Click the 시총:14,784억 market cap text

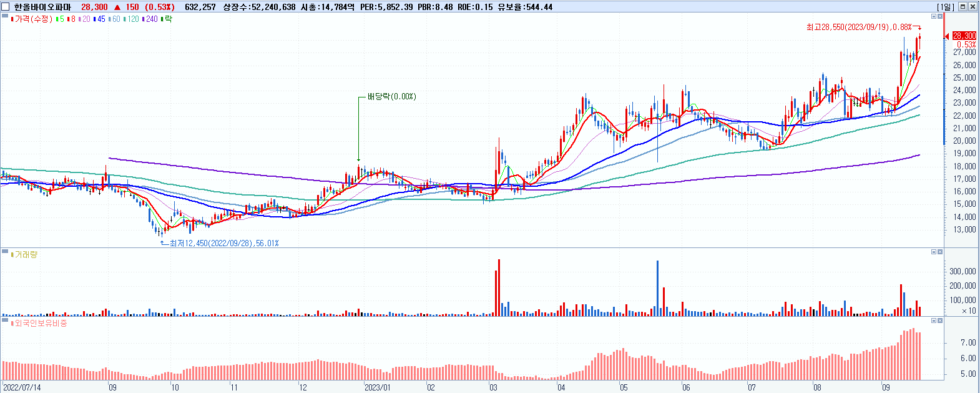[x=328, y=7]
